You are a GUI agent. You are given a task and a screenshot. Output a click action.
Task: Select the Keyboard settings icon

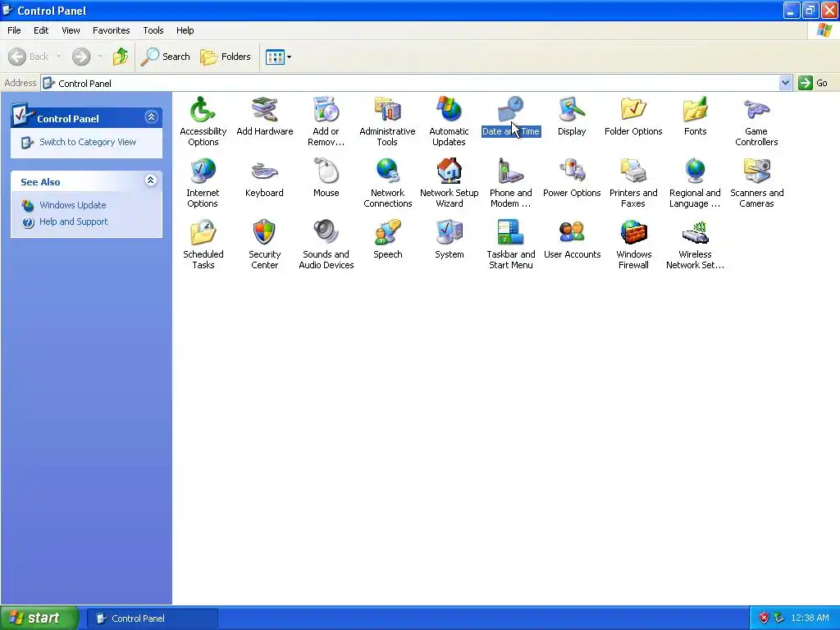click(265, 171)
